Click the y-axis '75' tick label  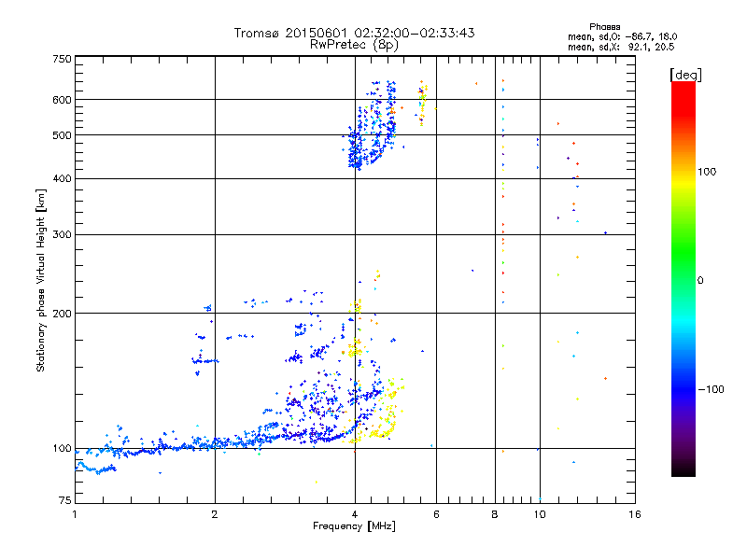pyautogui.click(x=65, y=500)
